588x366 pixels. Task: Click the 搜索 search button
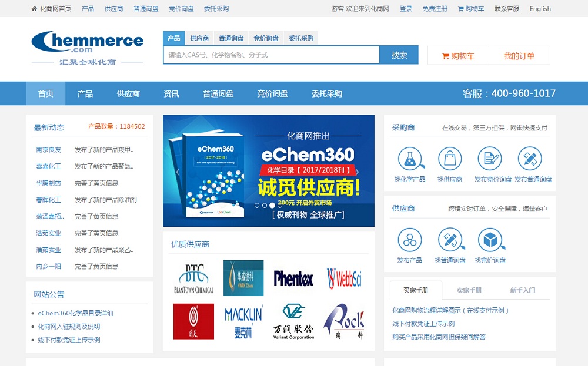click(399, 55)
